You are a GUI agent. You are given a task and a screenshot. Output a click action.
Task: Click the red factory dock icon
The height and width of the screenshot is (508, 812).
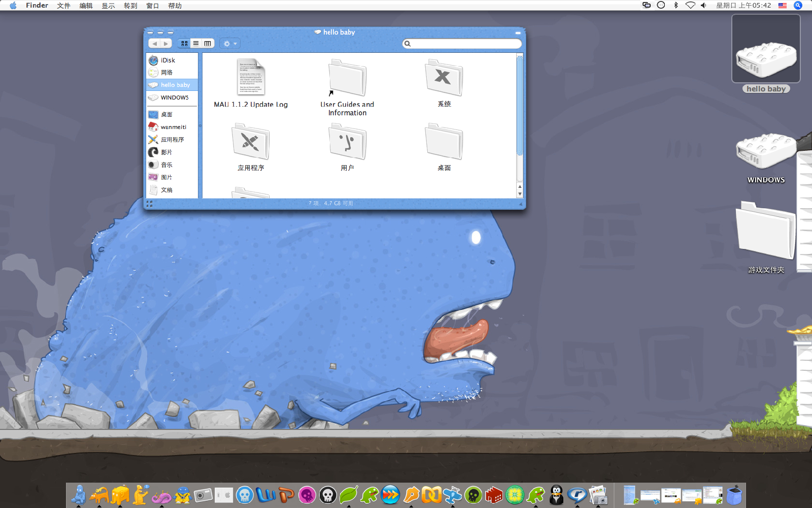[x=494, y=495]
